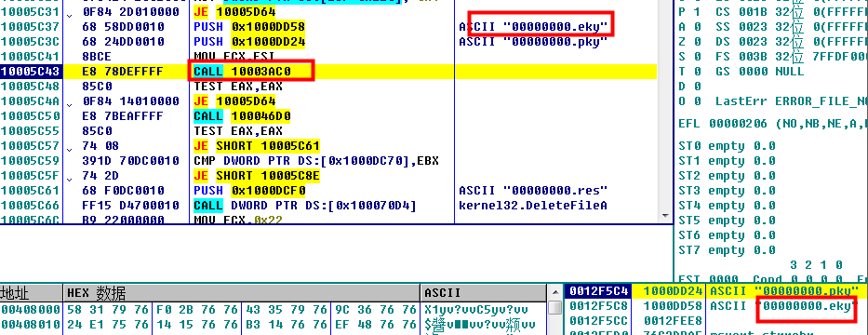
Task: Select the PUSH 0x1000DCF0 instruction
Action: (x=249, y=191)
